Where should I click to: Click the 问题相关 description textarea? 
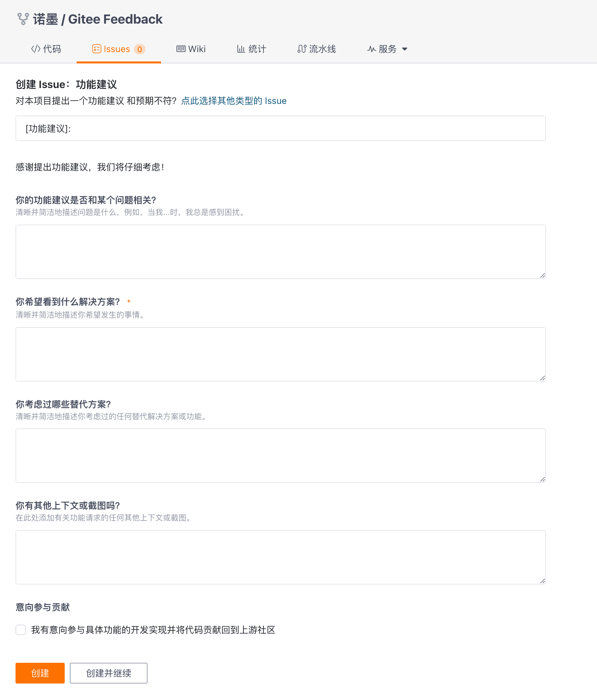(280, 252)
